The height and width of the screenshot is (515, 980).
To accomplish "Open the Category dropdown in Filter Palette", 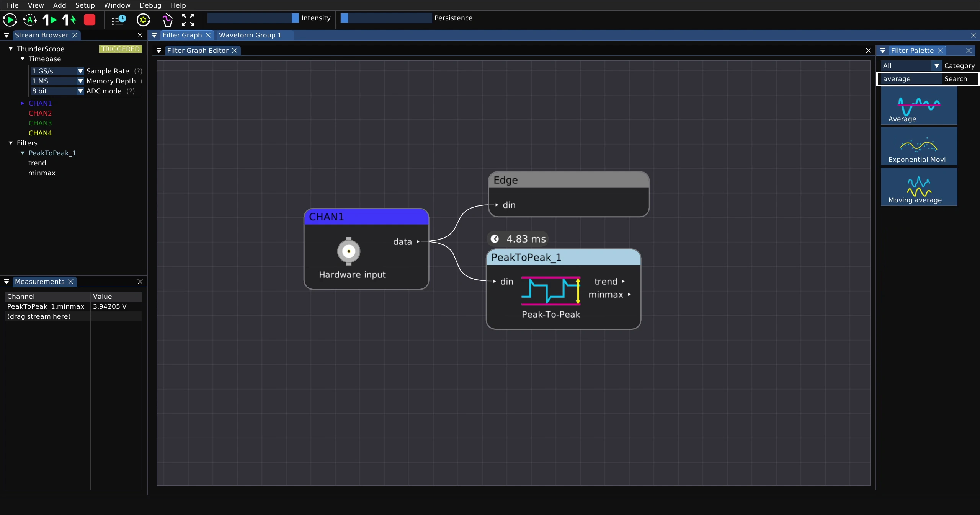I will pyautogui.click(x=911, y=66).
